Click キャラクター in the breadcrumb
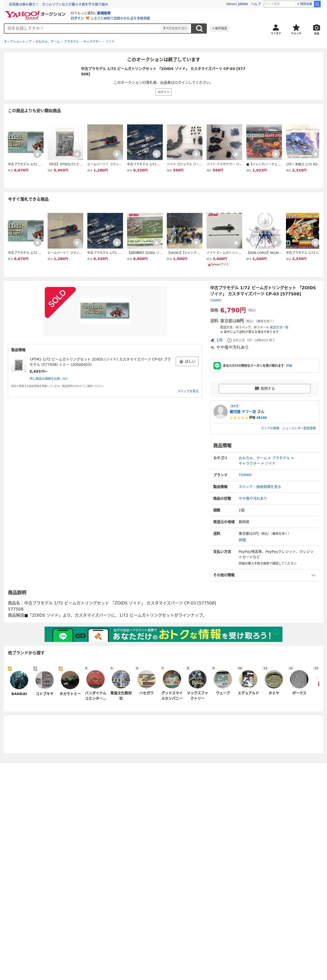 pos(92,41)
